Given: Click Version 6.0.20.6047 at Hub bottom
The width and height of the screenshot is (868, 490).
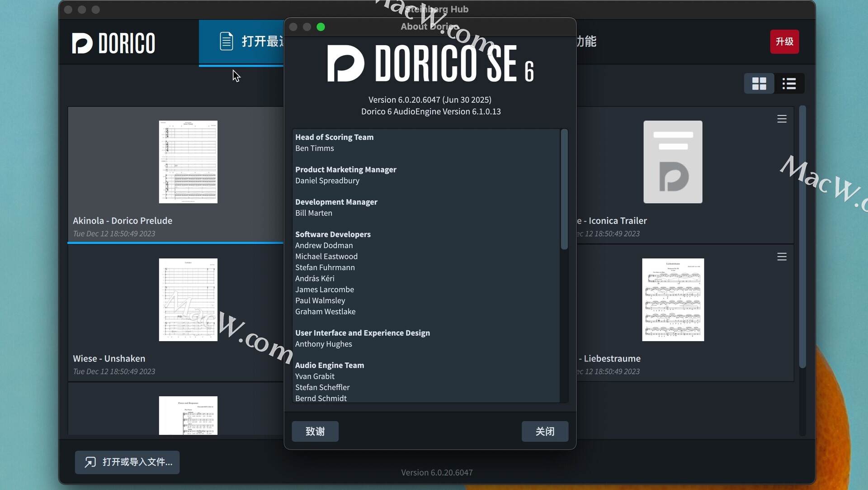Looking at the screenshot, I should click(437, 472).
